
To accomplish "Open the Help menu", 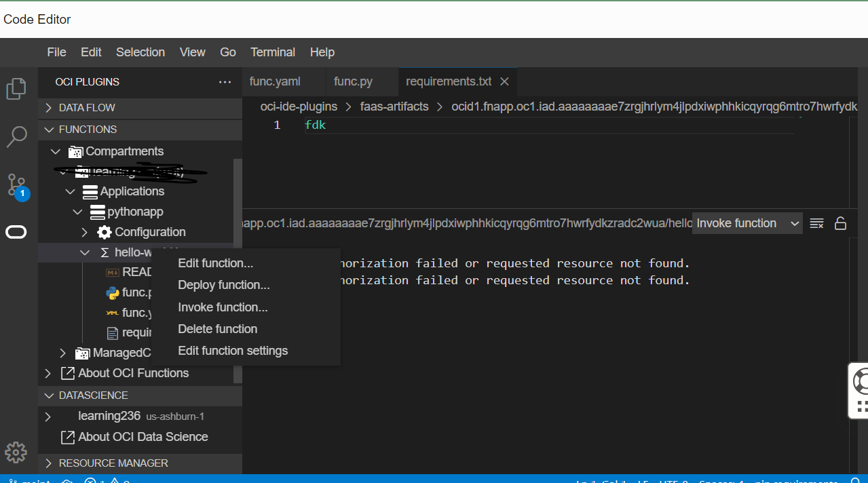I will 322,52.
